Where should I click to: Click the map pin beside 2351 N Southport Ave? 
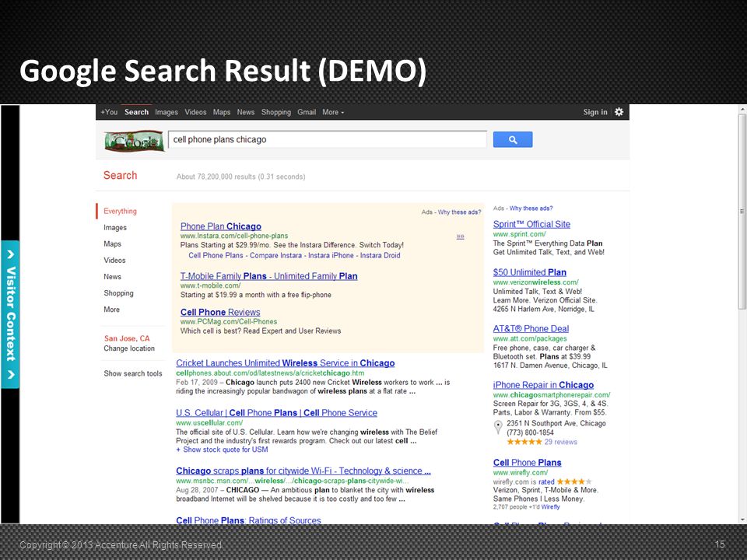[x=498, y=427]
